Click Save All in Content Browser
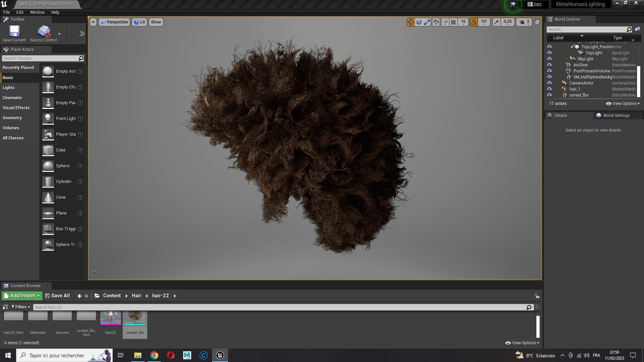 (57, 296)
